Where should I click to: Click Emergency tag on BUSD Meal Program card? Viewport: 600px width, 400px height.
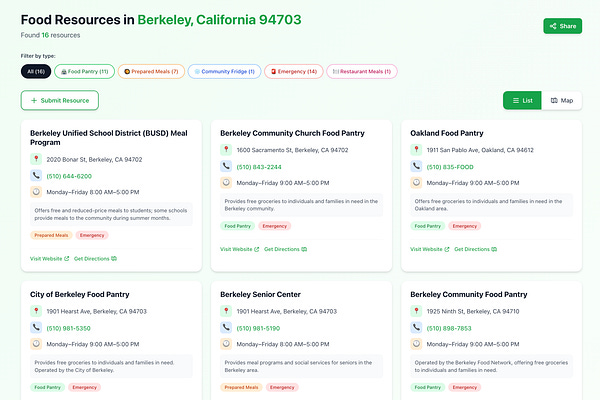click(92, 235)
